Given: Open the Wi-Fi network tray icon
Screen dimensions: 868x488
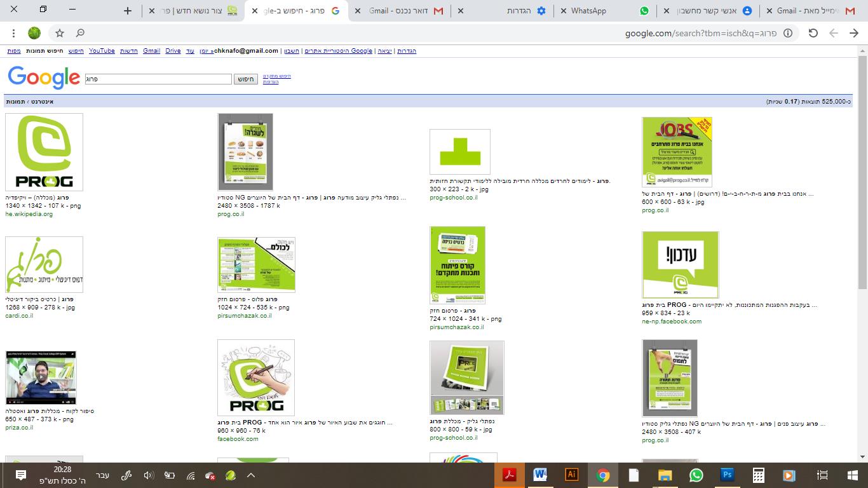Looking at the screenshot, I should click(191, 475).
